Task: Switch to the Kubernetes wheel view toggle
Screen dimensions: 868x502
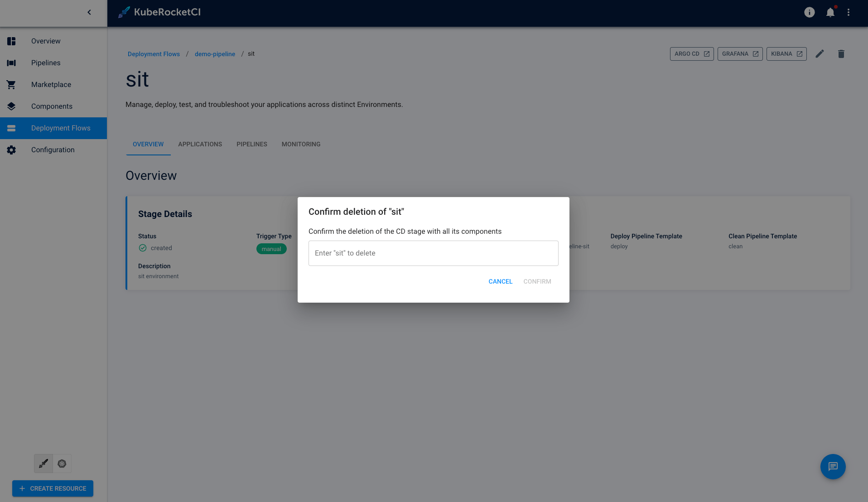Action: tap(62, 463)
